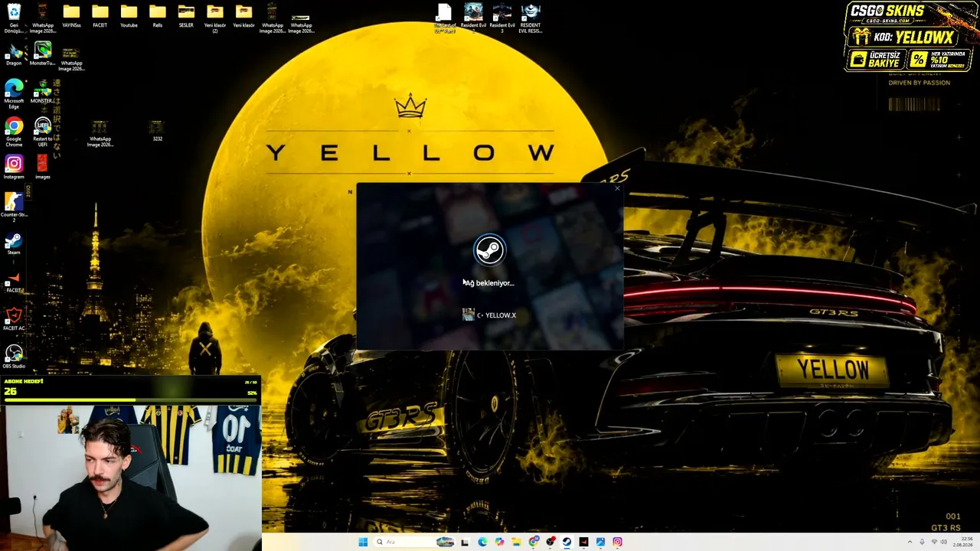Switch to Steam via the taskbar icon
The width and height of the screenshot is (980, 551).
[x=567, y=542]
